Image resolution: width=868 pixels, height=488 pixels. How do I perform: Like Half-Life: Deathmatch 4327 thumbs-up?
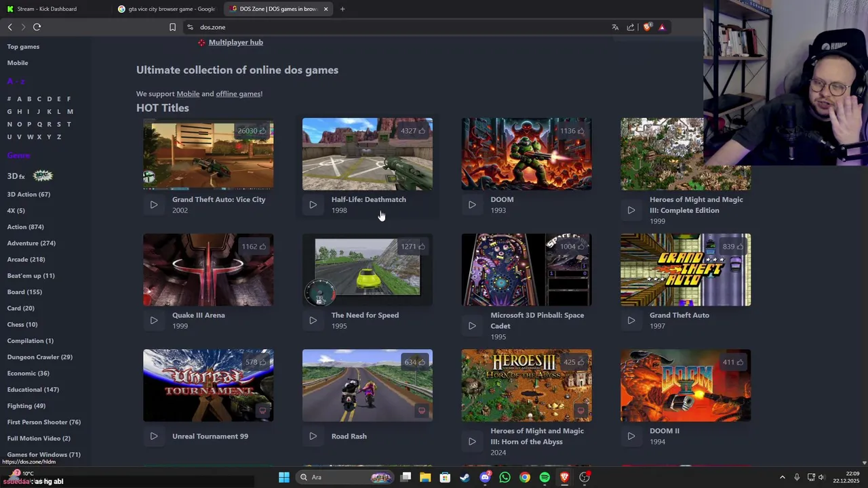coord(413,131)
